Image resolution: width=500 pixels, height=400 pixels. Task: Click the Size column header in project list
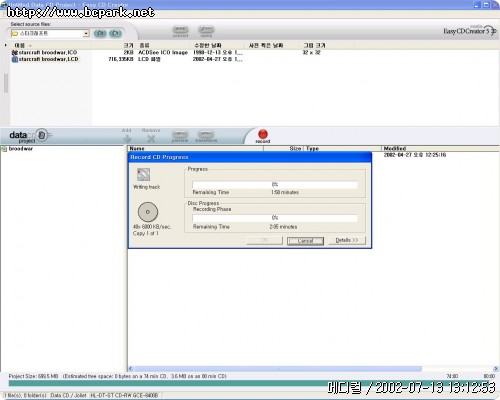pyautogui.click(x=283, y=148)
